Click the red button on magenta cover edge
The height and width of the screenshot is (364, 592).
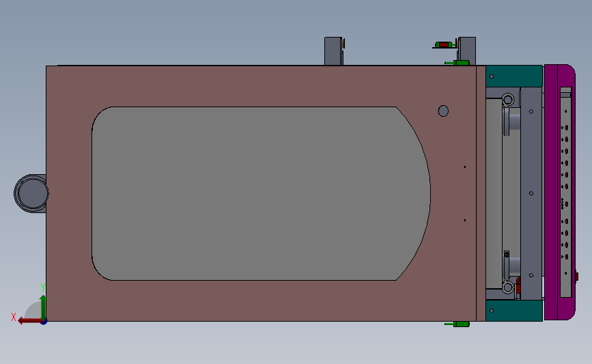pyautogui.click(x=576, y=276)
